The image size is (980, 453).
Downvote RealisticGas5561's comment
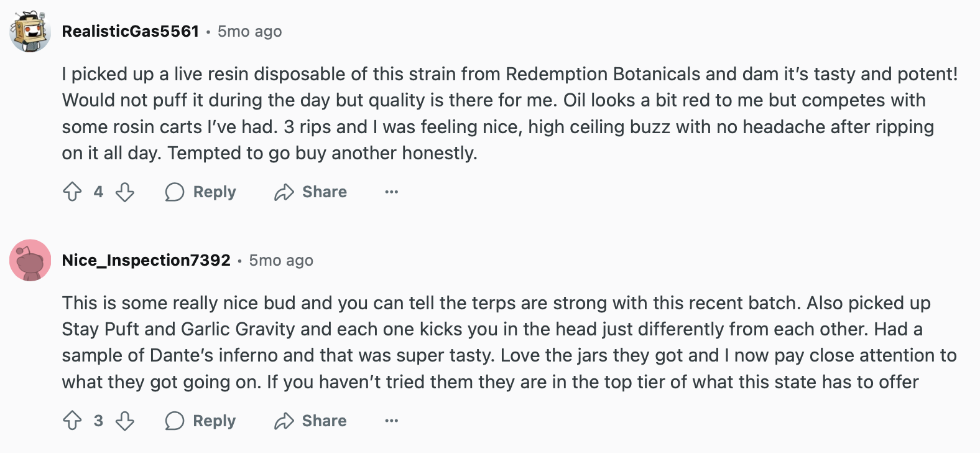[125, 192]
